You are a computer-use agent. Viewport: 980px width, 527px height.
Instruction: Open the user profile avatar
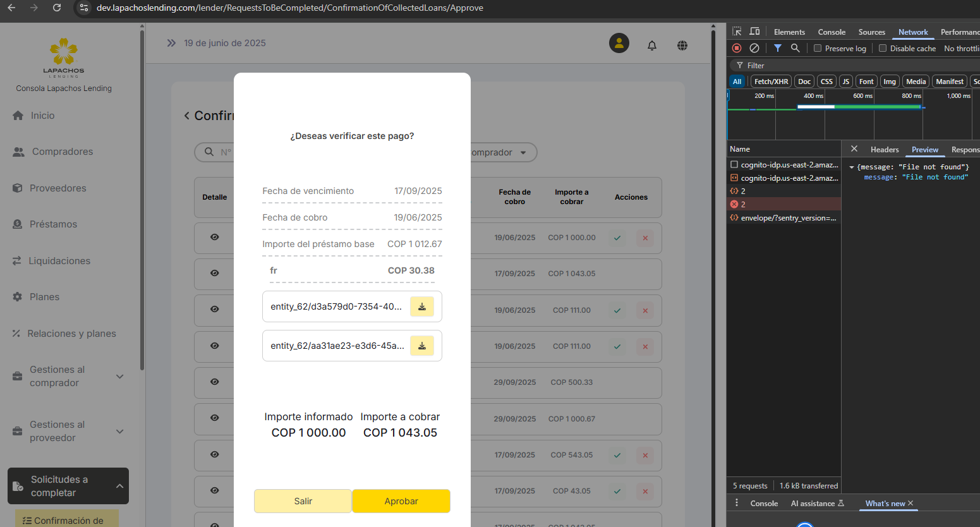tap(619, 43)
